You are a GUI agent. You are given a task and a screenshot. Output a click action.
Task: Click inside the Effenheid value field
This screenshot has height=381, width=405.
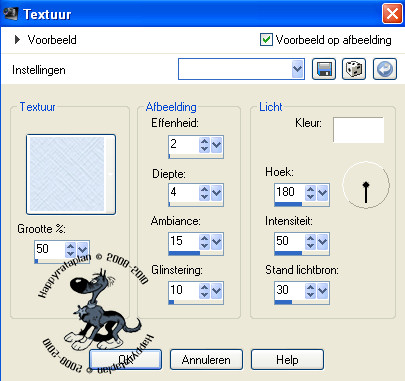184,144
